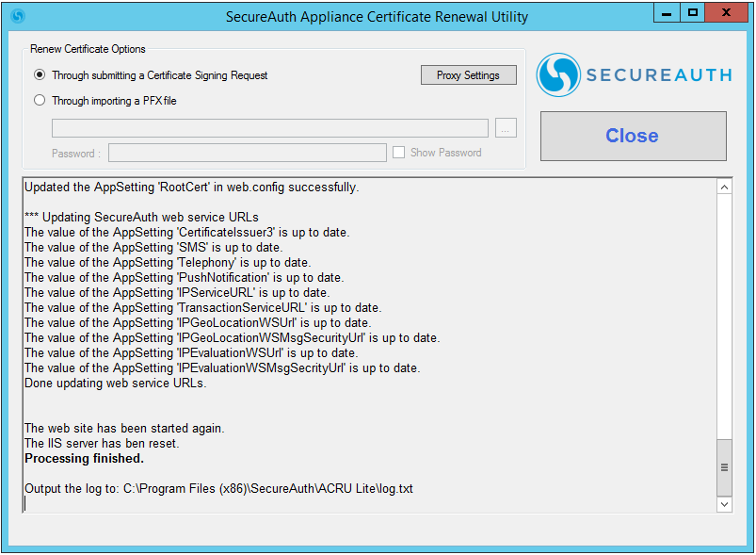Screen dimensions: 756x555
Task: Select the Certificate Signing Request radio option
Action: (x=40, y=75)
